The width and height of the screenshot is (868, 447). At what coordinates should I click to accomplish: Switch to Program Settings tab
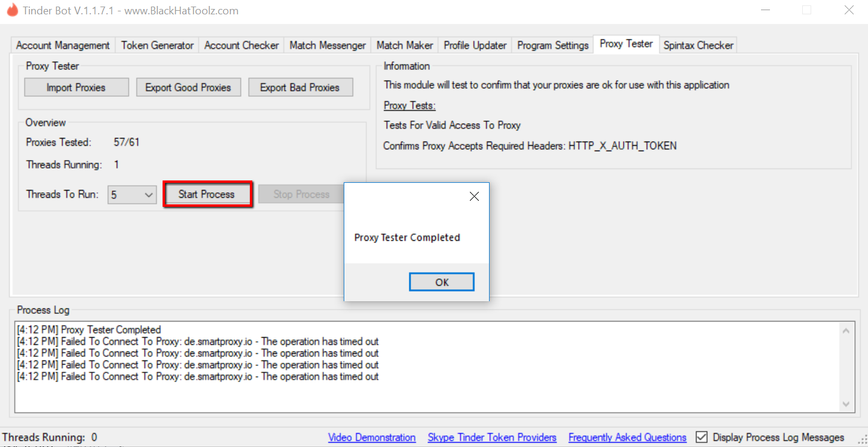[x=553, y=45]
